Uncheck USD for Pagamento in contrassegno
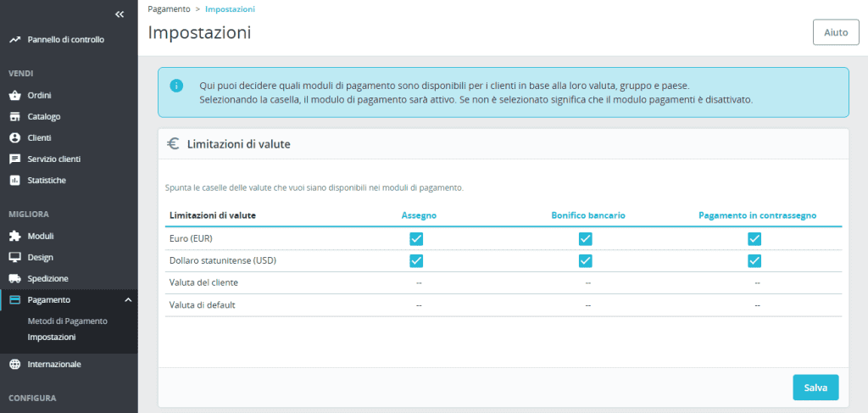 pyautogui.click(x=754, y=260)
